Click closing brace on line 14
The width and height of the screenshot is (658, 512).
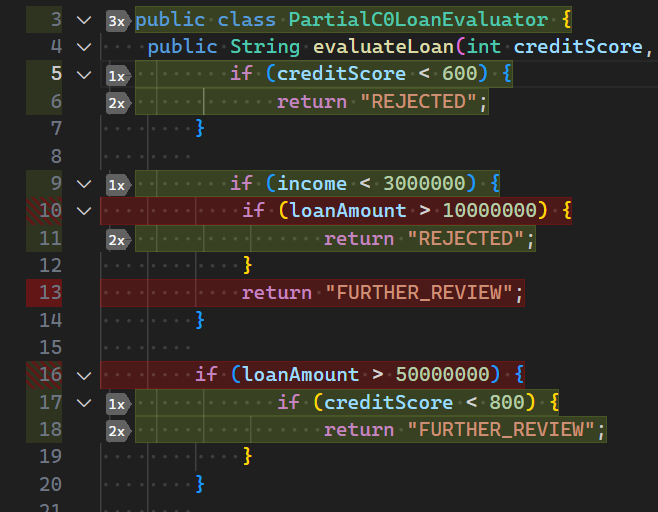pyautogui.click(x=200, y=320)
